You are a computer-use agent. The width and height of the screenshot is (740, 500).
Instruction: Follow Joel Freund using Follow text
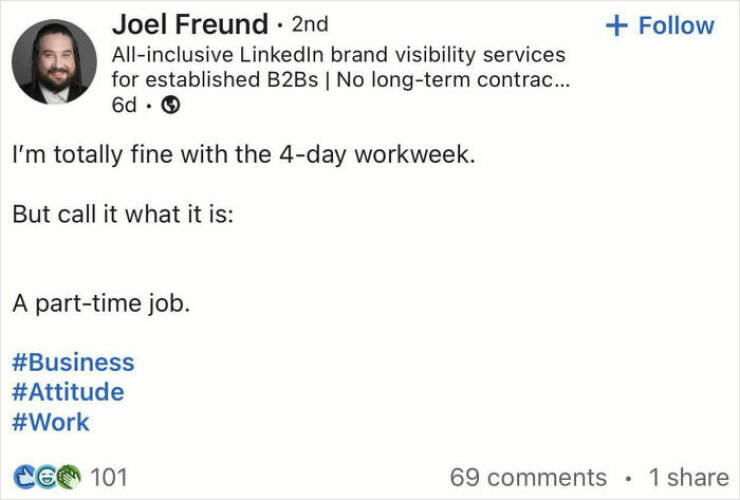tap(676, 25)
